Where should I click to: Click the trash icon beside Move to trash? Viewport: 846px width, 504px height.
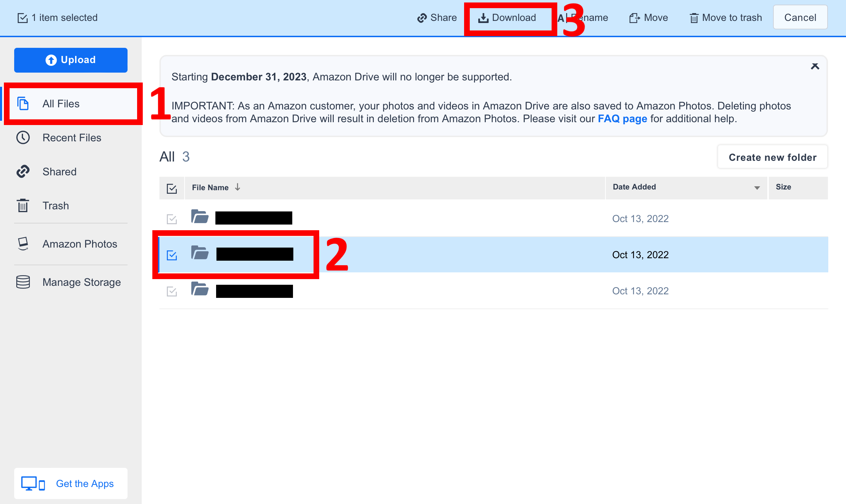click(x=694, y=18)
